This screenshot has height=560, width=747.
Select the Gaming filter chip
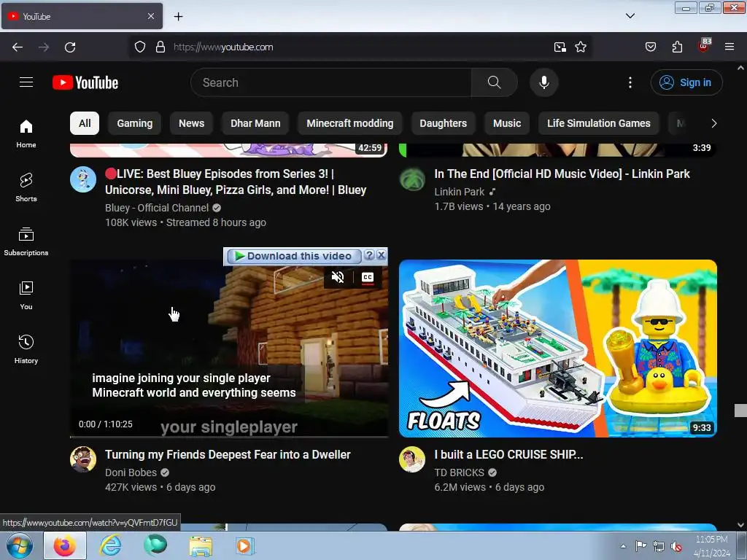(x=135, y=123)
